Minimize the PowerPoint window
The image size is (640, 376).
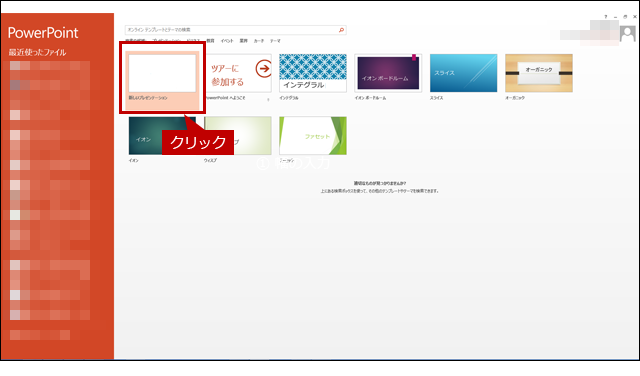pyautogui.click(x=616, y=17)
